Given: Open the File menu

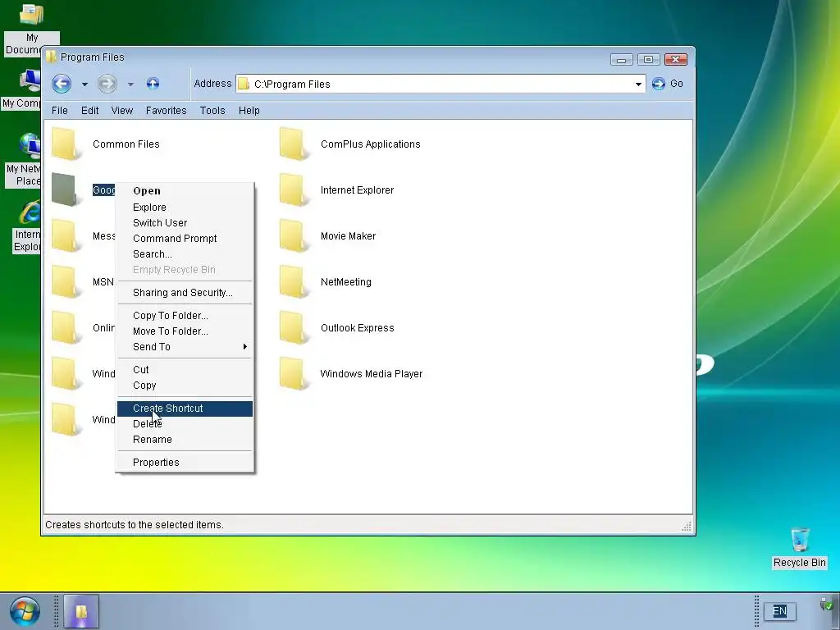Looking at the screenshot, I should [x=59, y=111].
